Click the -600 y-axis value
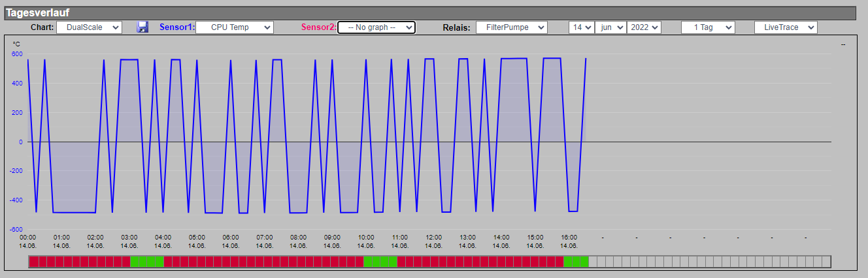Viewport: 868px width, 278px height. [x=16, y=230]
